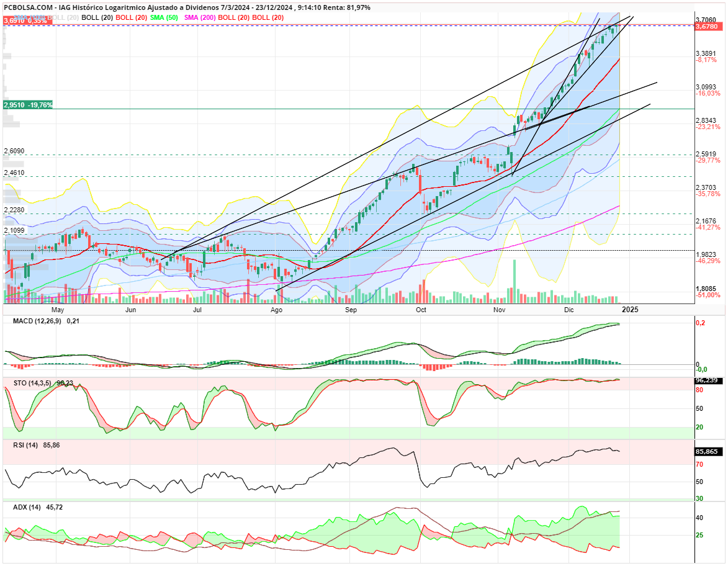Viewport: 728px width, 566px height.
Task: Click the 40 level on ADX axis
Action: [699, 518]
